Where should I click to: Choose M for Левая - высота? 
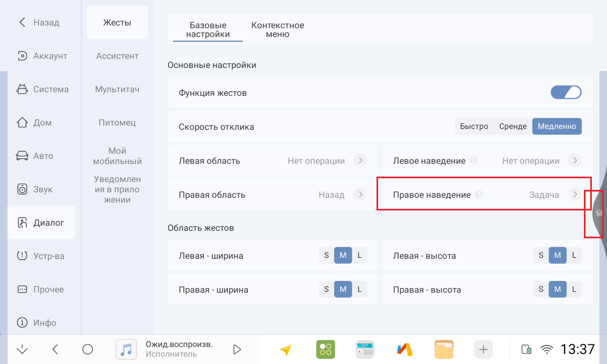pyautogui.click(x=558, y=255)
